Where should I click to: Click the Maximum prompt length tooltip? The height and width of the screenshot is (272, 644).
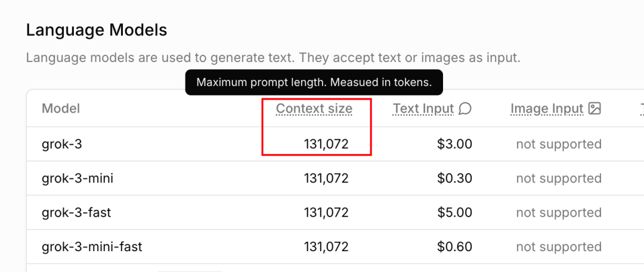tap(314, 82)
